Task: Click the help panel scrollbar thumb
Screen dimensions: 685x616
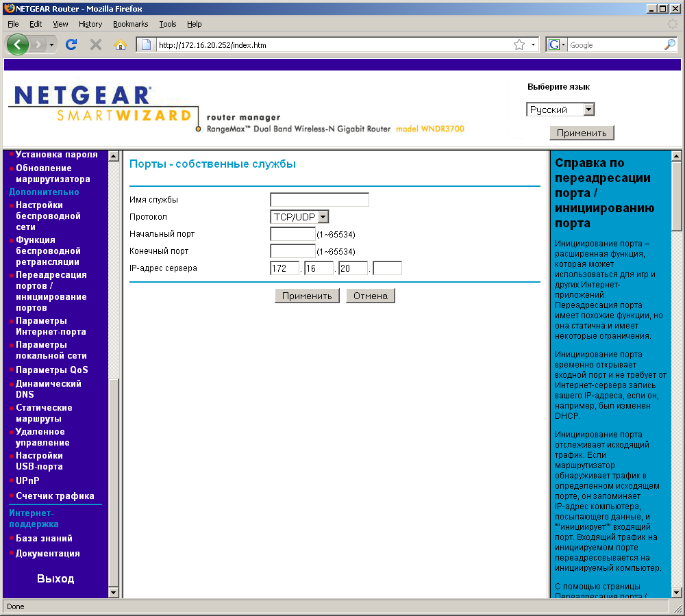Action: (x=676, y=196)
